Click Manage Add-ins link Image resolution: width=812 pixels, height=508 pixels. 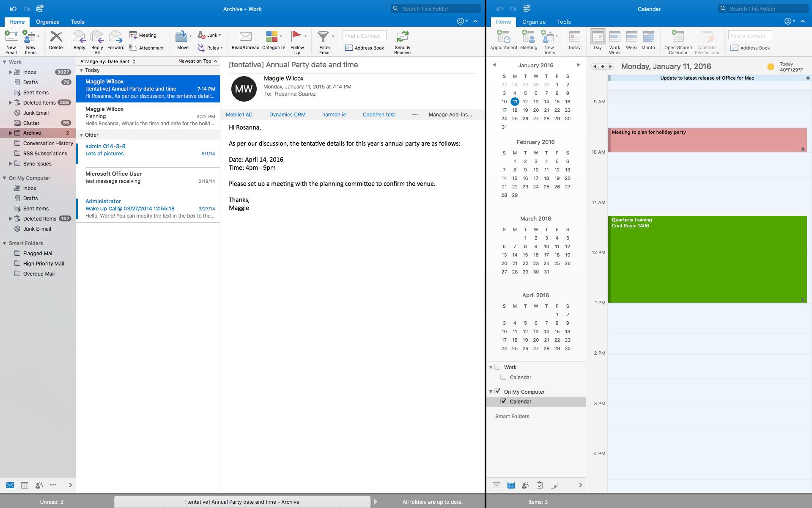pos(450,114)
